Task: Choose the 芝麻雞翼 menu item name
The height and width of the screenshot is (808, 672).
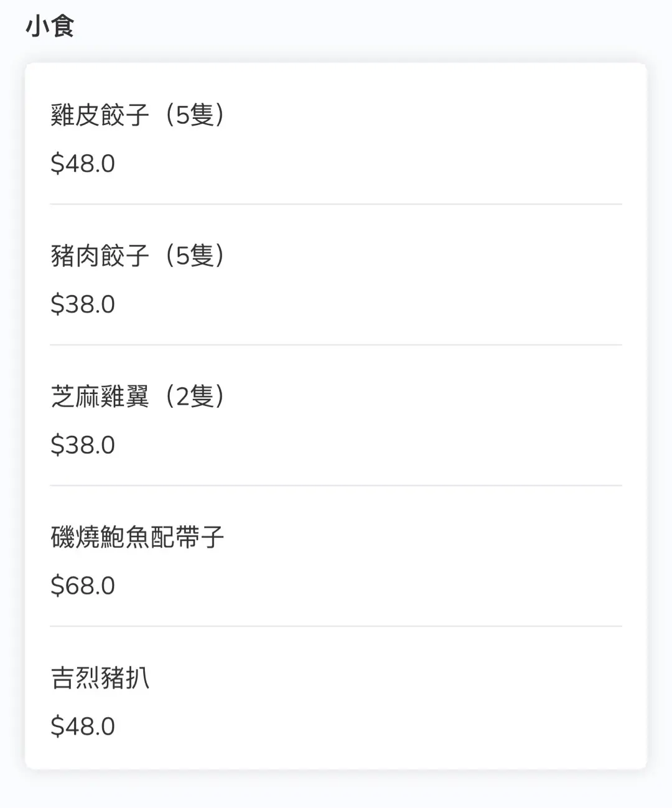Action: coord(100,397)
